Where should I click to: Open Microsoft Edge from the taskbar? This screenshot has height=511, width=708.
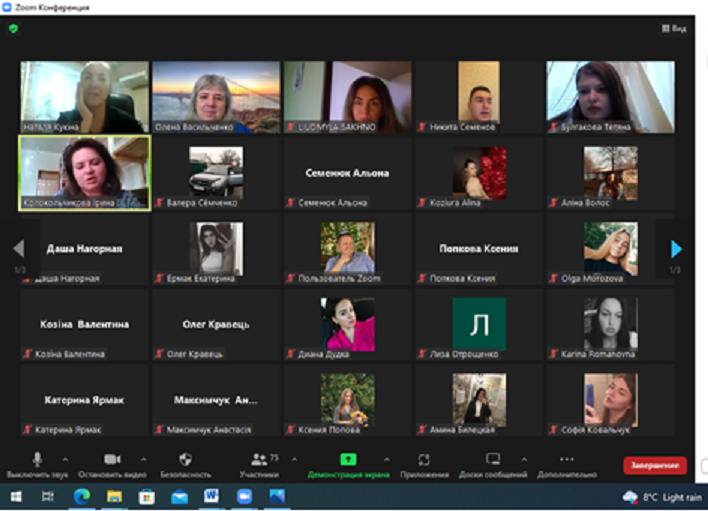coord(82,496)
